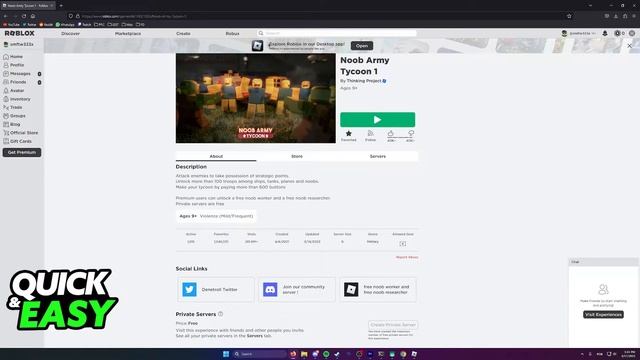Open Groups in the left sidebar
Viewport: 640px width, 360px height.
(14, 116)
